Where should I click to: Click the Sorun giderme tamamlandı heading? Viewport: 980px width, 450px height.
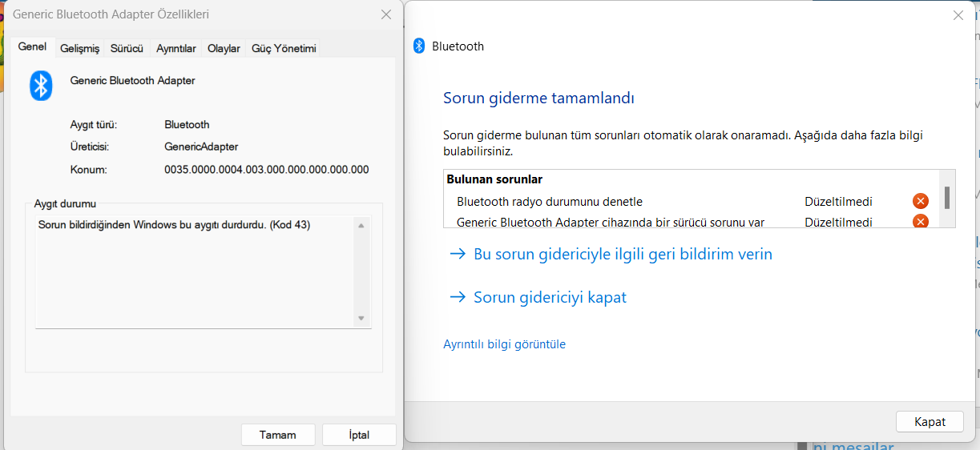tap(538, 98)
